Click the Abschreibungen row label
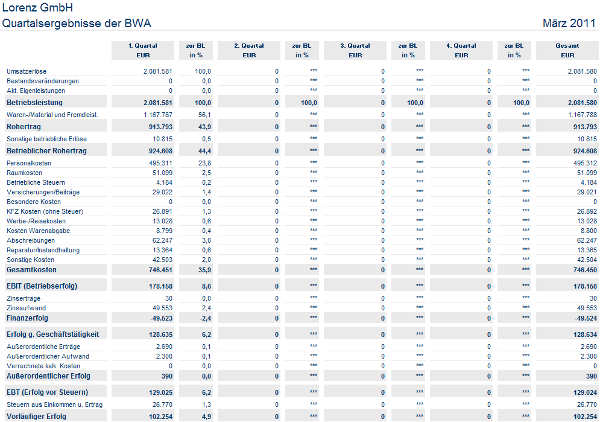This screenshot has width=600, height=422. coord(31,241)
